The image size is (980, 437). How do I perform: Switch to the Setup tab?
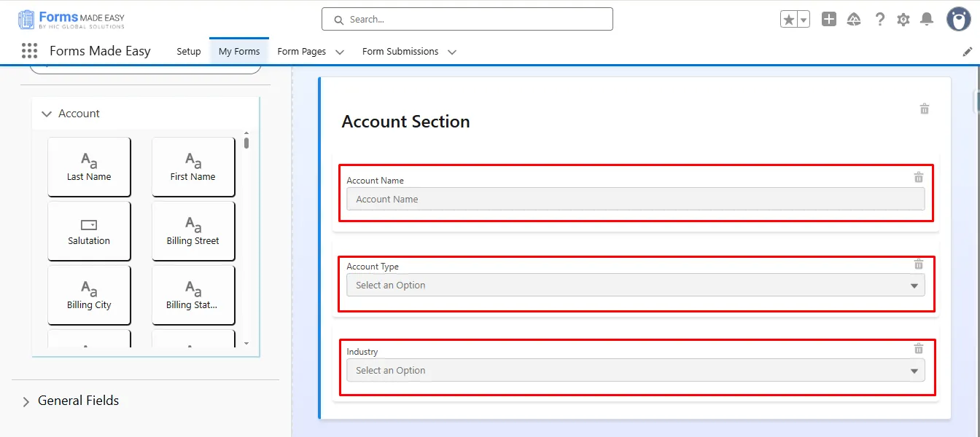[x=188, y=52]
